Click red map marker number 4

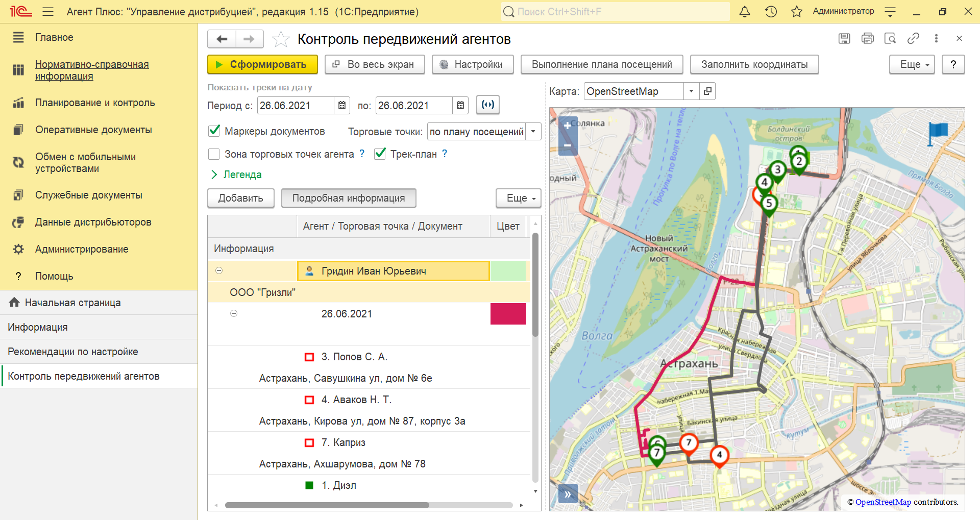(719, 455)
